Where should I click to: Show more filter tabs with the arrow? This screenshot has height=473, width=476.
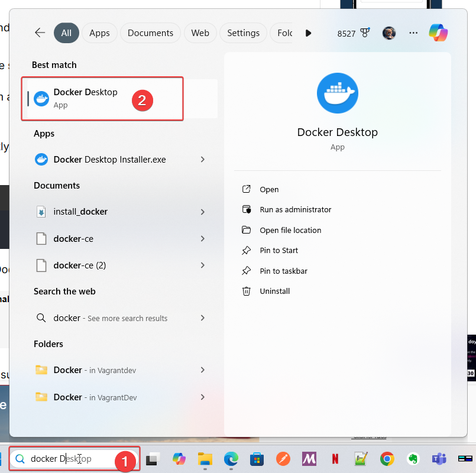(x=308, y=33)
